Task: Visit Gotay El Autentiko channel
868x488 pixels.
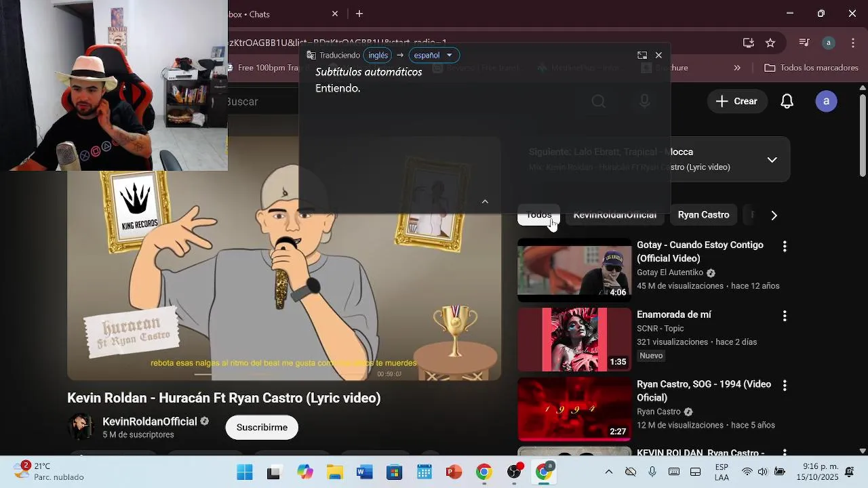Action: [x=670, y=272]
